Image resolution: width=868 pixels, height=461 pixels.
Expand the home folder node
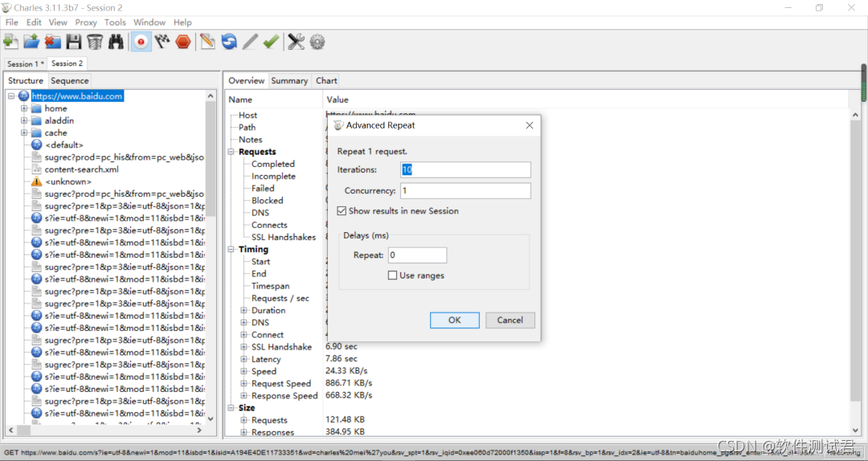24,108
